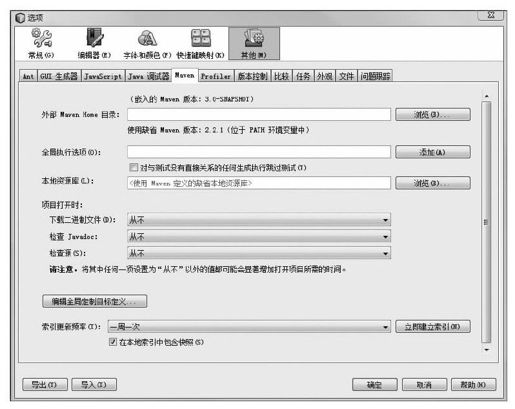515x409 pixels.
Task: Click the scrollbar up arrow
Action: [486, 96]
